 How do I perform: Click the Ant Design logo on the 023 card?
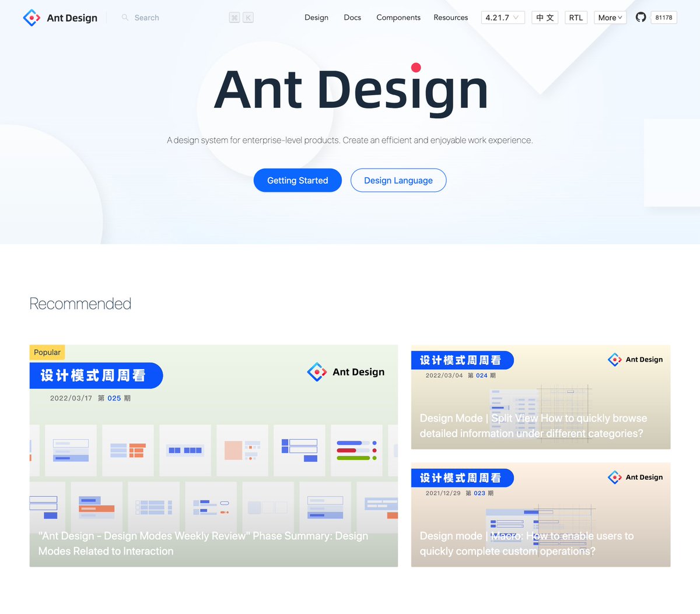click(635, 477)
